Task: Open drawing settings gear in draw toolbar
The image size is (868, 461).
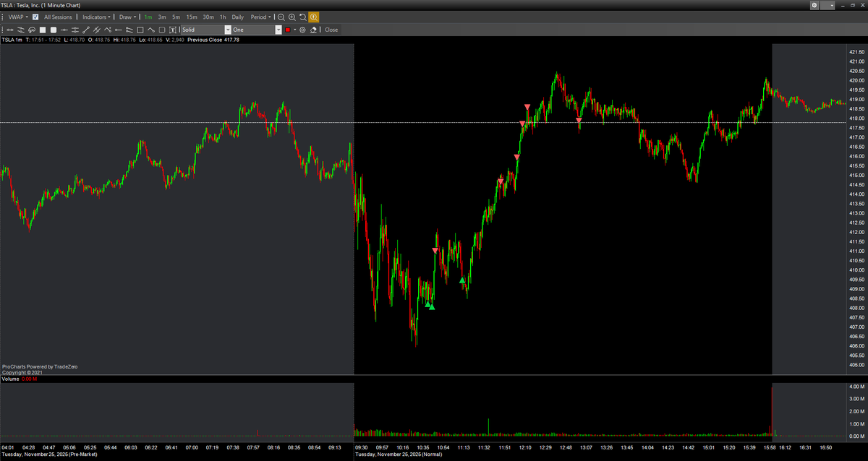Action: pos(302,30)
